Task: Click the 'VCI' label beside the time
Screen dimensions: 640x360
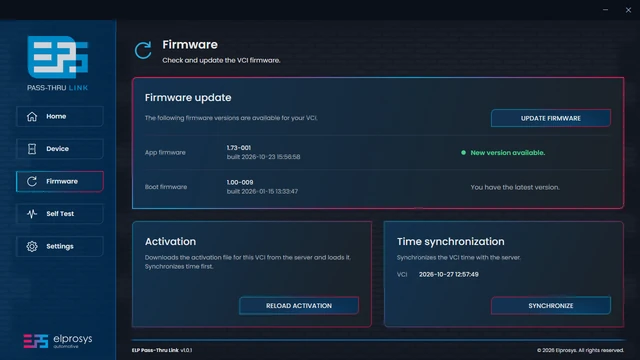Action: (402, 274)
